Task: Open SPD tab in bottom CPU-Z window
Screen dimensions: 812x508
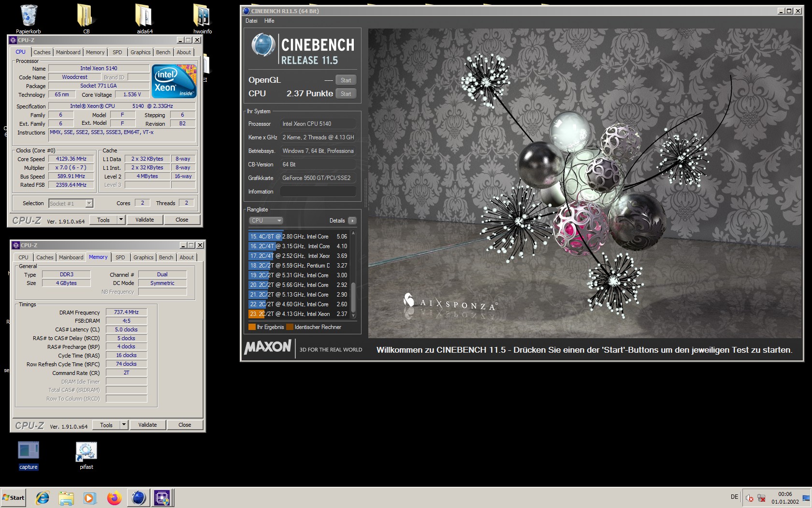Action: (x=120, y=257)
